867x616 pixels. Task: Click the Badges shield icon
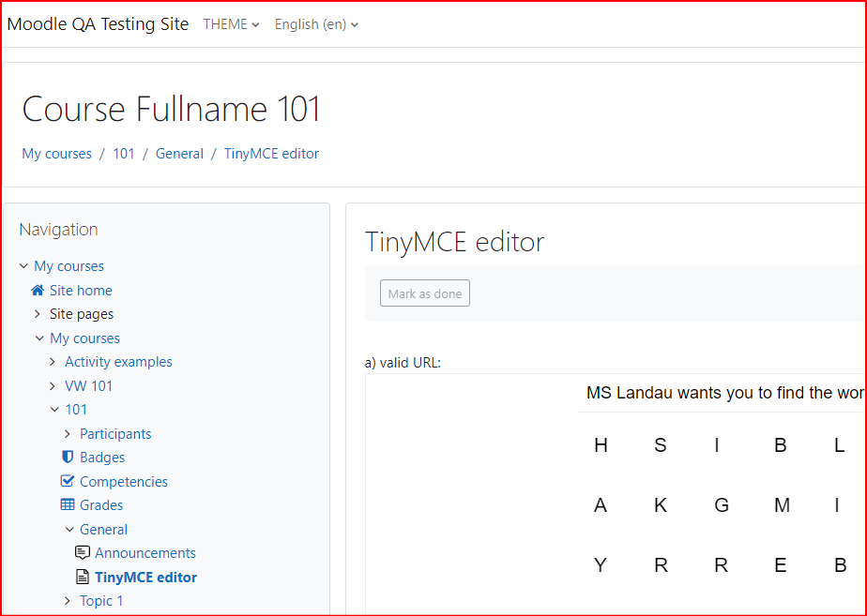pos(68,457)
